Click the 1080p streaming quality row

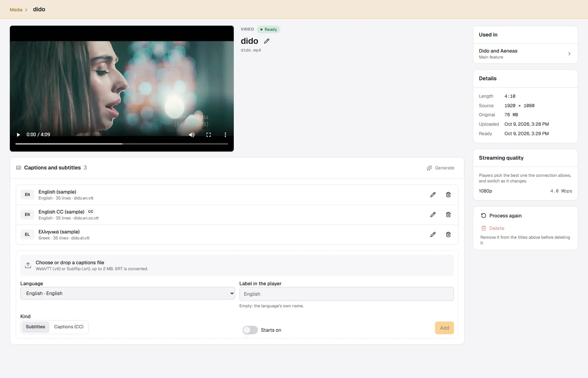(x=526, y=191)
